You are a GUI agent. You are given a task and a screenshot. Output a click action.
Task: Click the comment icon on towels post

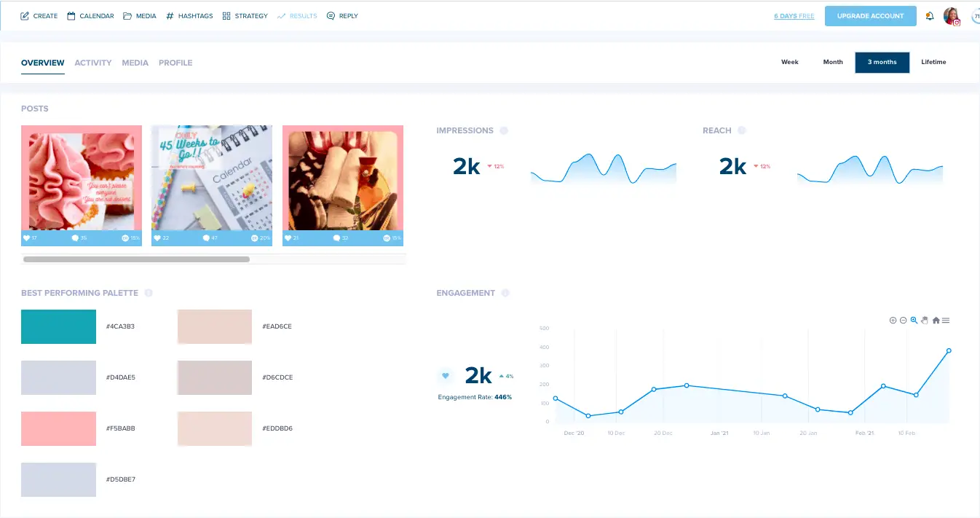(x=337, y=238)
